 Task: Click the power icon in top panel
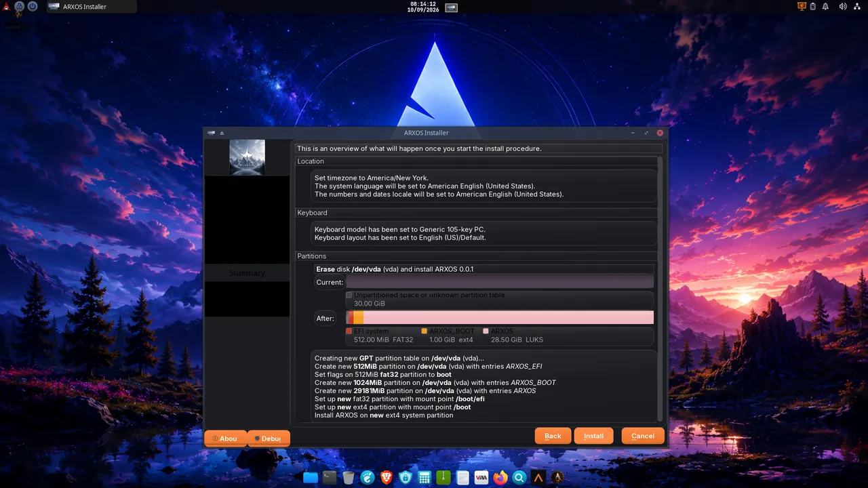[x=32, y=6]
